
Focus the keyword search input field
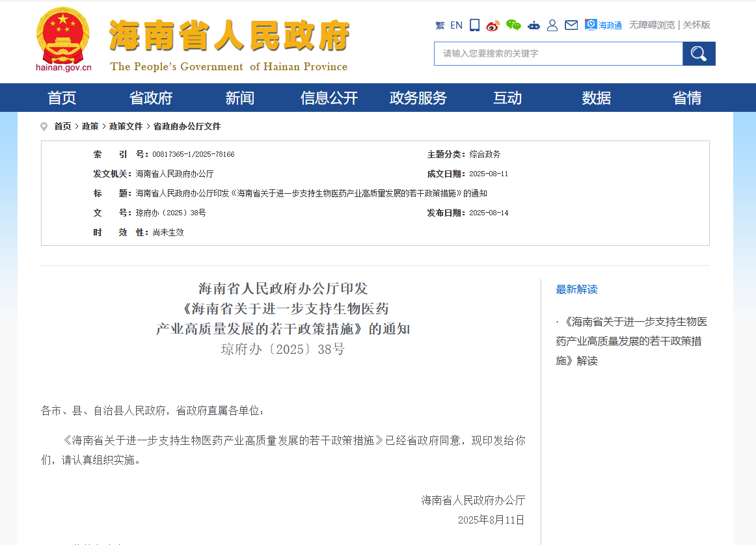click(558, 53)
